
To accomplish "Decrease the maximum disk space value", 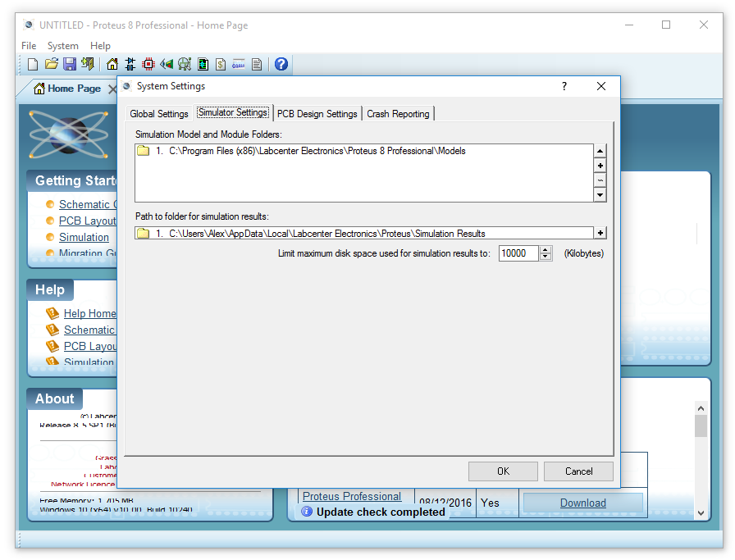I will coord(546,257).
